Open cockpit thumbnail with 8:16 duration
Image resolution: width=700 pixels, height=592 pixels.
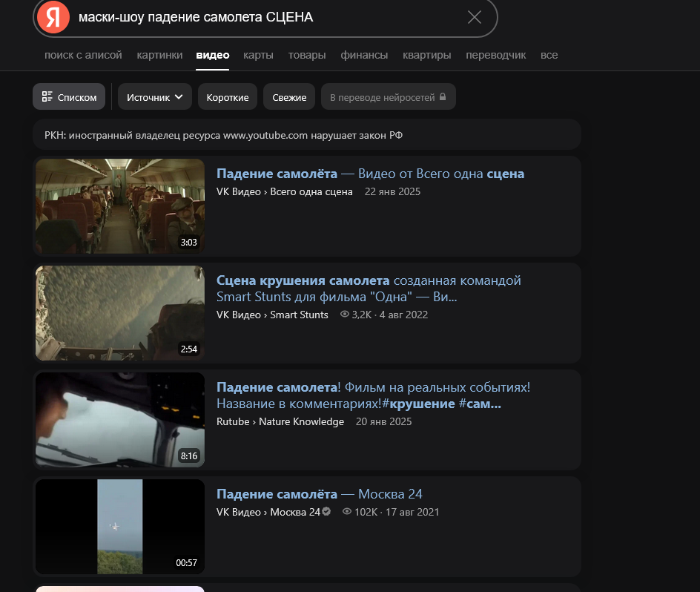point(119,420)
